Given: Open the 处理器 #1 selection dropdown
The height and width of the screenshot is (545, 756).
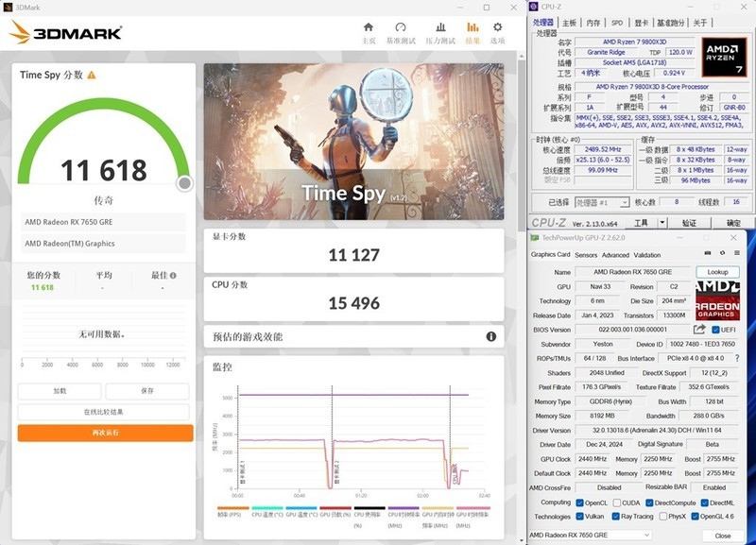Looking at the screenshot, I should (x=625, y=201).
